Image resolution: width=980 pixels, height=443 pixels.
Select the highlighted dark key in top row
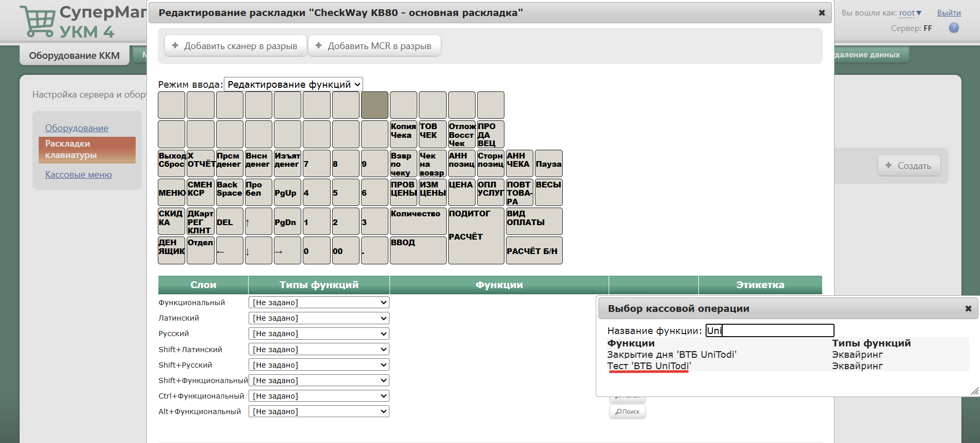374,105
